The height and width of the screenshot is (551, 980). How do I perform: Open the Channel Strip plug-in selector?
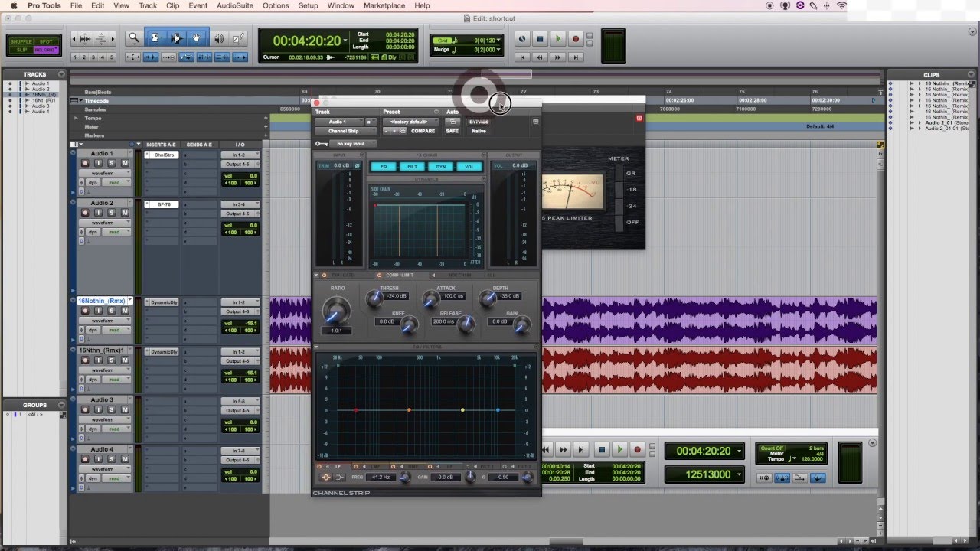click(x=345, y=131)
